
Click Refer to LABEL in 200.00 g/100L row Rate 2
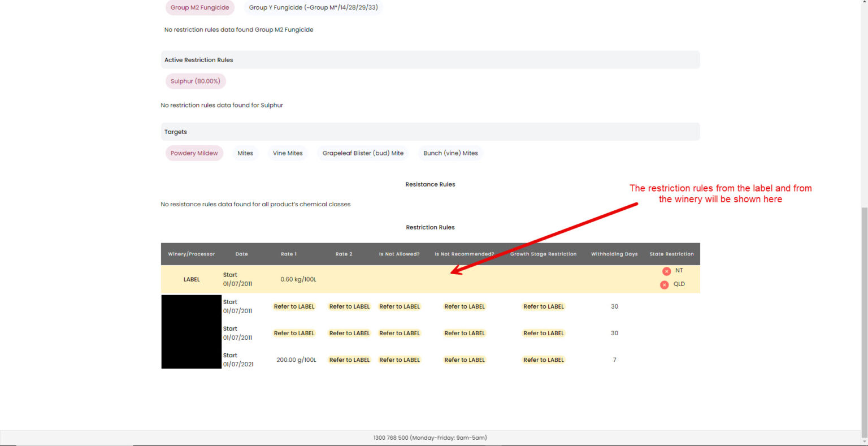[x=349, y=360]
